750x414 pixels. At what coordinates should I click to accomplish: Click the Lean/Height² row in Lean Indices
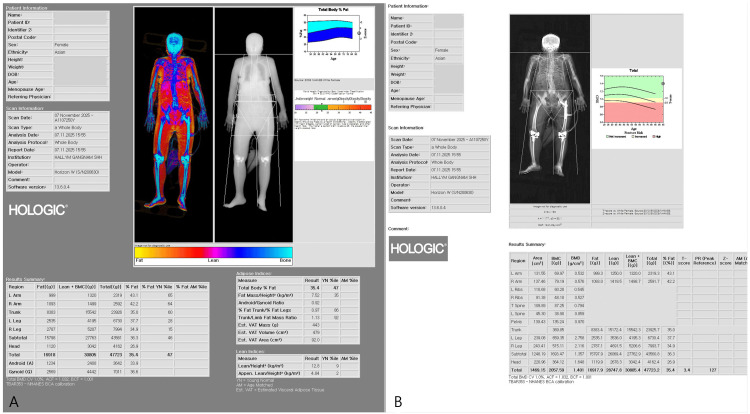click(298, 366)
